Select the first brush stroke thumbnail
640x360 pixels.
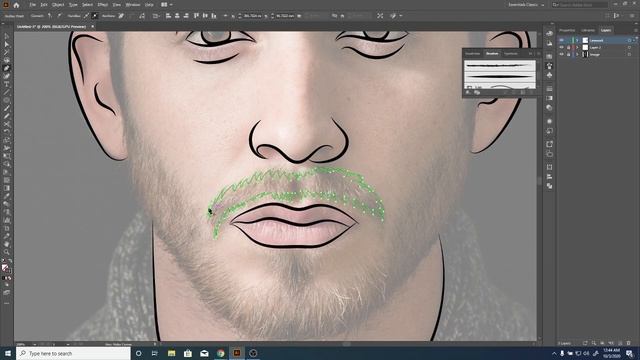pyautogui.click(x=500, y=65)
